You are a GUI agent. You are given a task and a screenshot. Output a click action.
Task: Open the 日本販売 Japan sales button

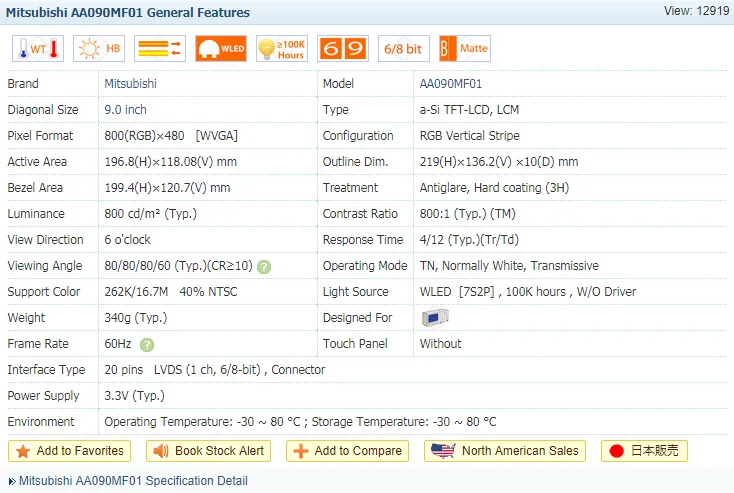(644, 451)
